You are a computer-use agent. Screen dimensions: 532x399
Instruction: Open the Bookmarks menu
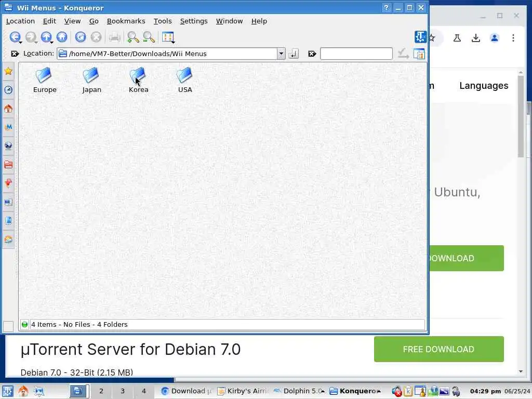click(x=126, y=21)
